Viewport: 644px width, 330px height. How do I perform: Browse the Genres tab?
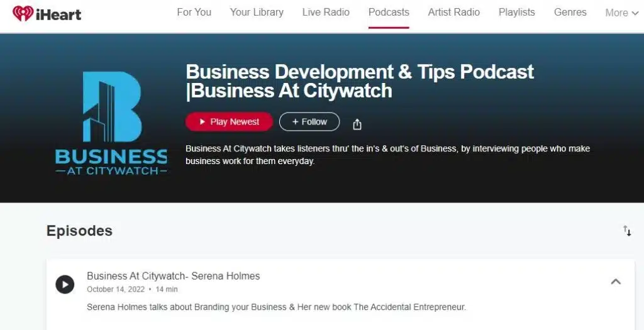click(x=570, y=13)
